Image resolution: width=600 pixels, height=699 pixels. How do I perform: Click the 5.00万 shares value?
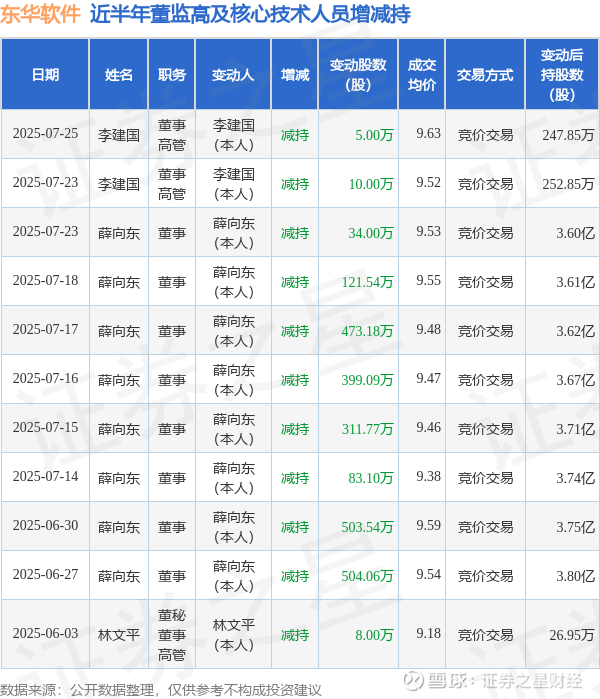coord(374,135)
